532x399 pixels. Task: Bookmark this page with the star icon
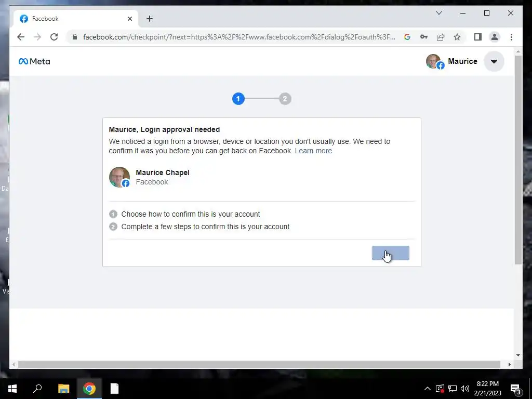pyautogui.click(x=457, y=37)
